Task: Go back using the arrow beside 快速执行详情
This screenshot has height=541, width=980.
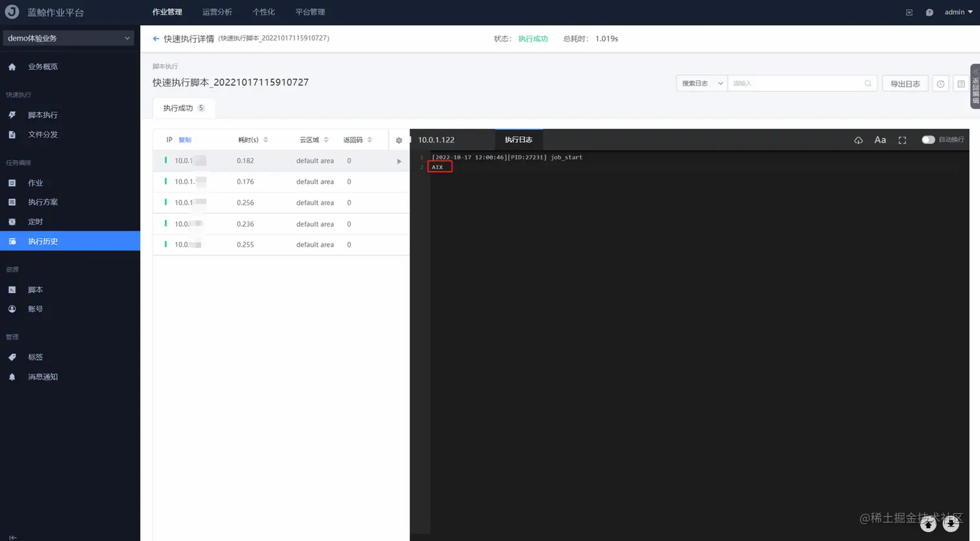Action: (x=156, y=39)
